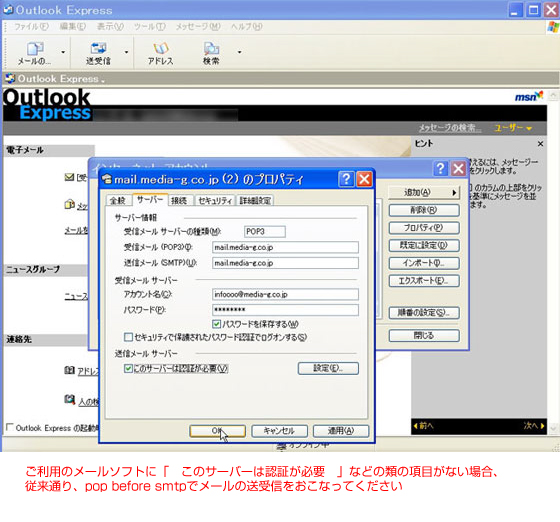Switch to the 全般 tab
560x522 pixels.
pos(118,200)
